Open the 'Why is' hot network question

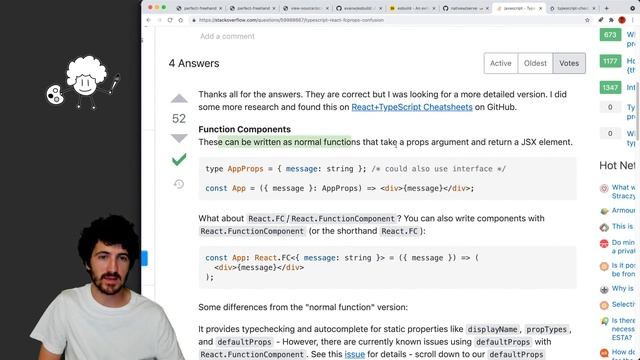pyautogui.click(x=622, y=288)
